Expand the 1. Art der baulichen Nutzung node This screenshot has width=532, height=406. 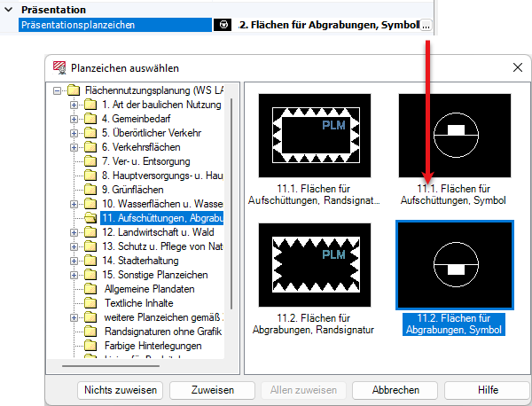[x=74, y=105]
